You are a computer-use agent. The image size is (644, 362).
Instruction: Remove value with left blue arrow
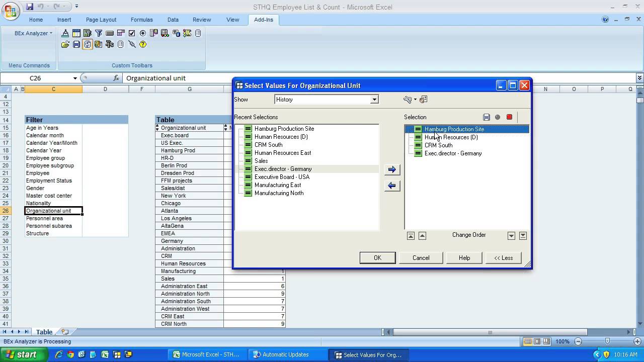(392, 186)
